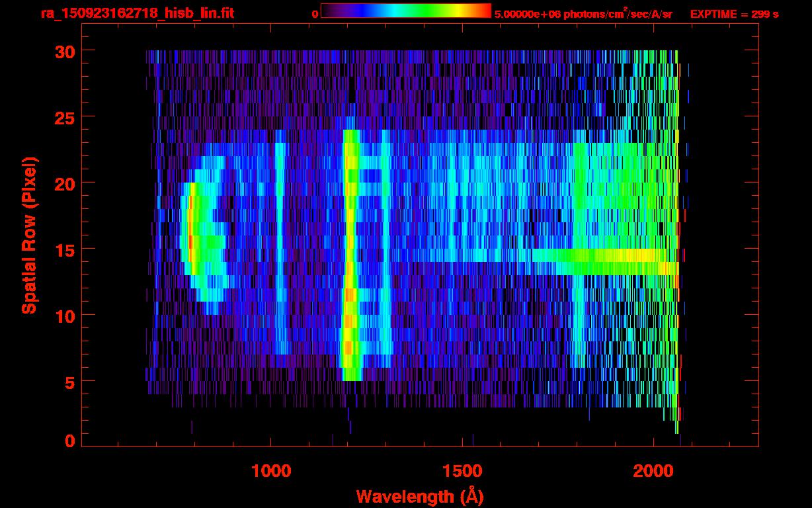The image size is (812, 508).
Task: Click the rainbow color scale bar
Action: tap(406, 11)
